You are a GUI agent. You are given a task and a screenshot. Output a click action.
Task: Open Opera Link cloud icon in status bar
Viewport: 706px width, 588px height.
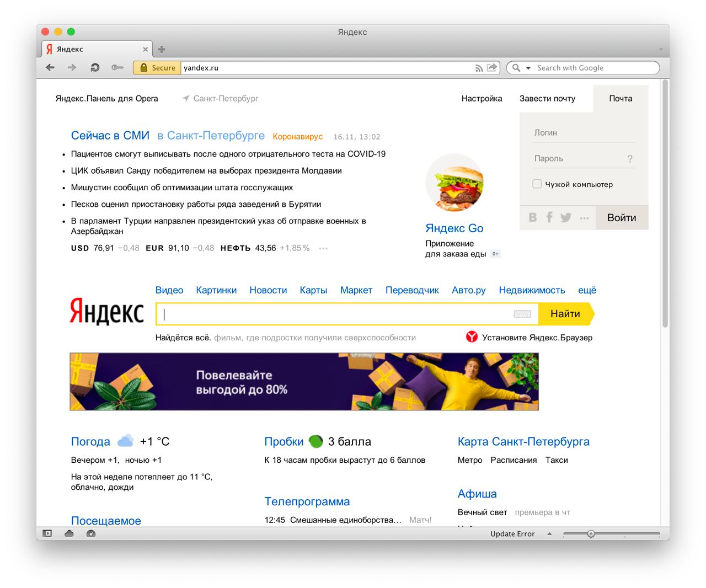[69, 533]
